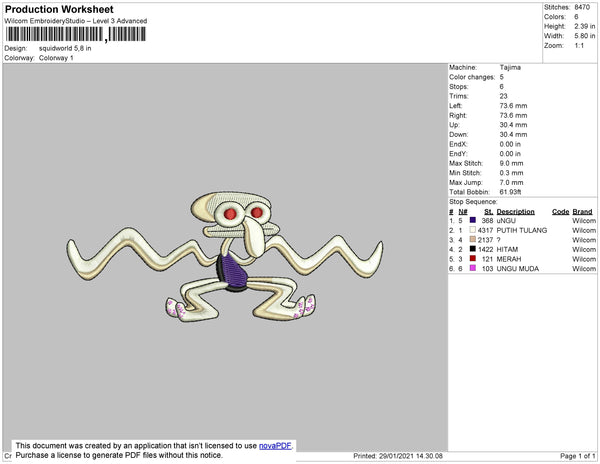Click the Left value 73.6 mm

tap(513, 106)
